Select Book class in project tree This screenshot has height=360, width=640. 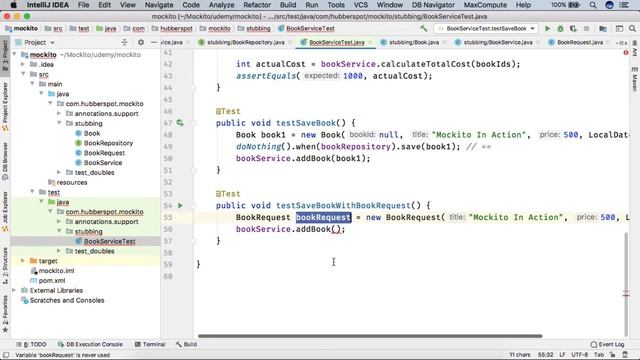coord(92,133)
